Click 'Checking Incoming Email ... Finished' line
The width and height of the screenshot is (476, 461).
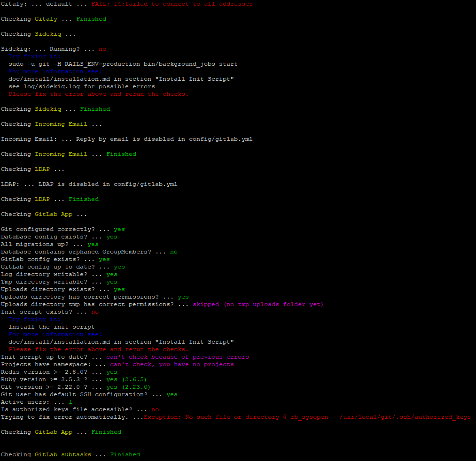coord(69,154)
